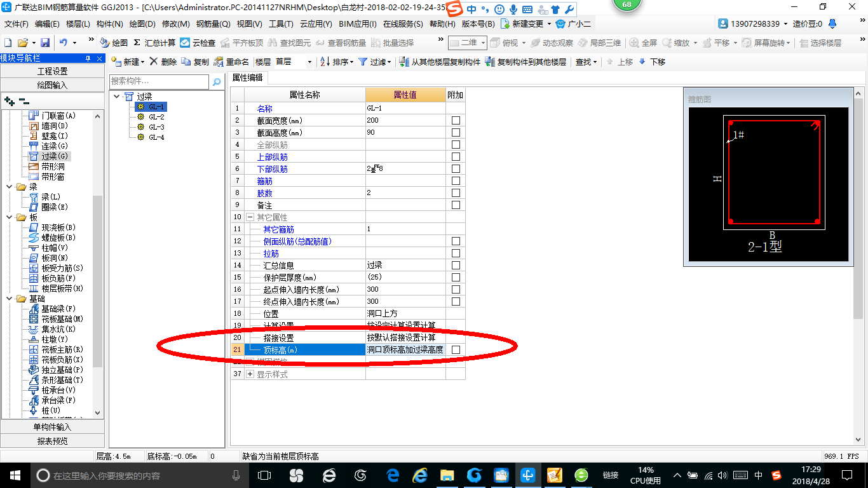This screenshot has width=868, height=488.
Task: Expand the 显示样式 section
Action: tap(250, 374)
